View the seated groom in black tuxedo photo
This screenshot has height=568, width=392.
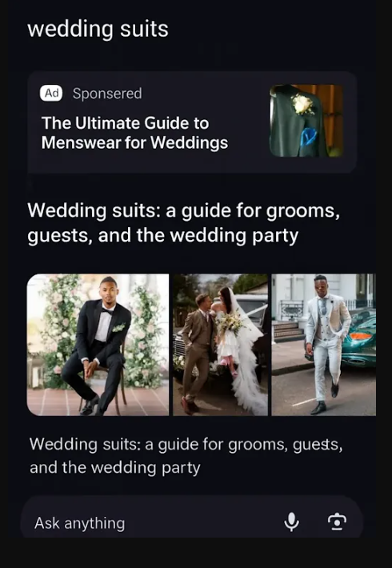click(98, 345)
